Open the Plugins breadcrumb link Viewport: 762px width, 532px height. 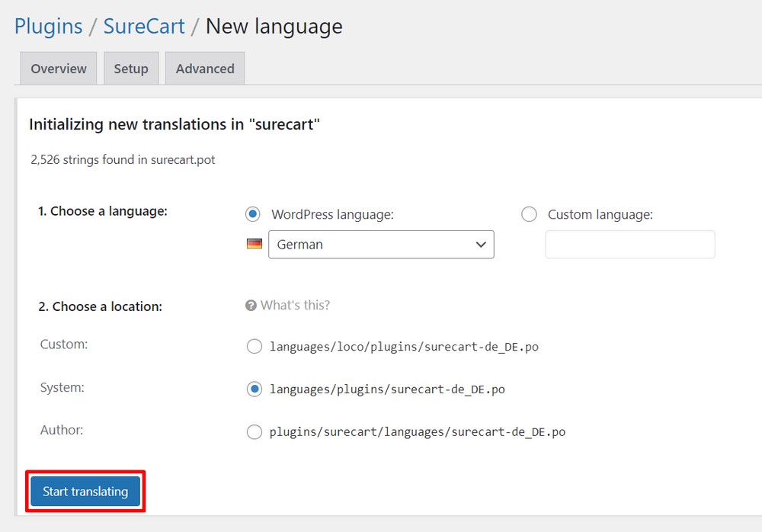pos(48,26)
